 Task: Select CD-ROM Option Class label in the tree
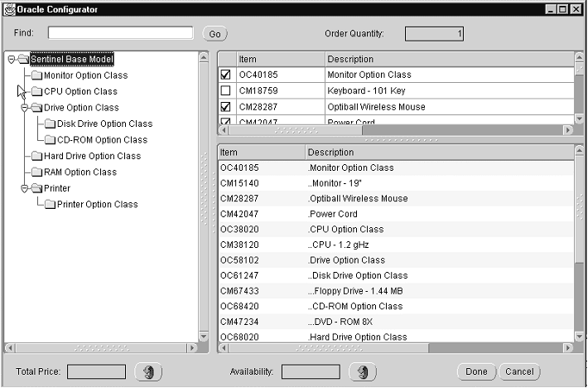102,140
